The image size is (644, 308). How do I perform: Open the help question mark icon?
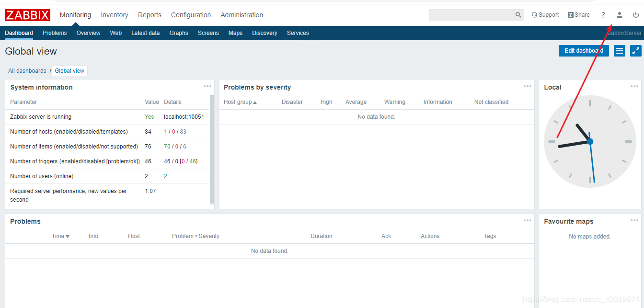pos(603,15)
